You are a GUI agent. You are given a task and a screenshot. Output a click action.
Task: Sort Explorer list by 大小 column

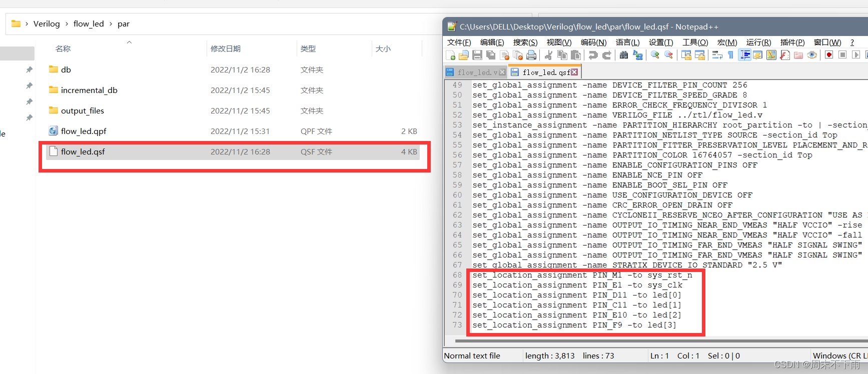(x=383, y=48)
